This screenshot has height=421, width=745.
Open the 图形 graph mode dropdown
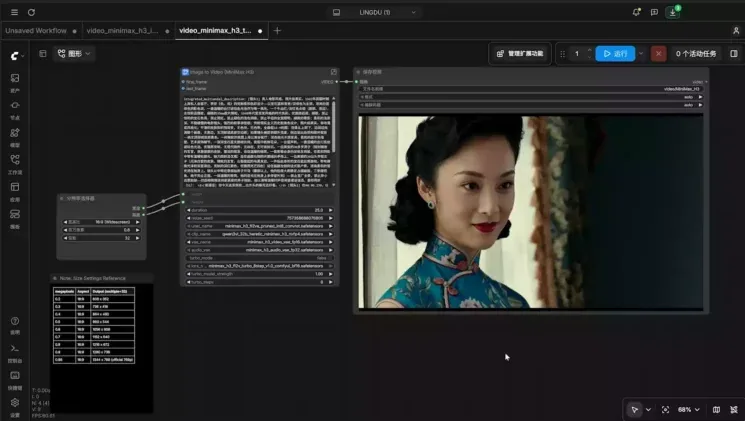[74, 54]
